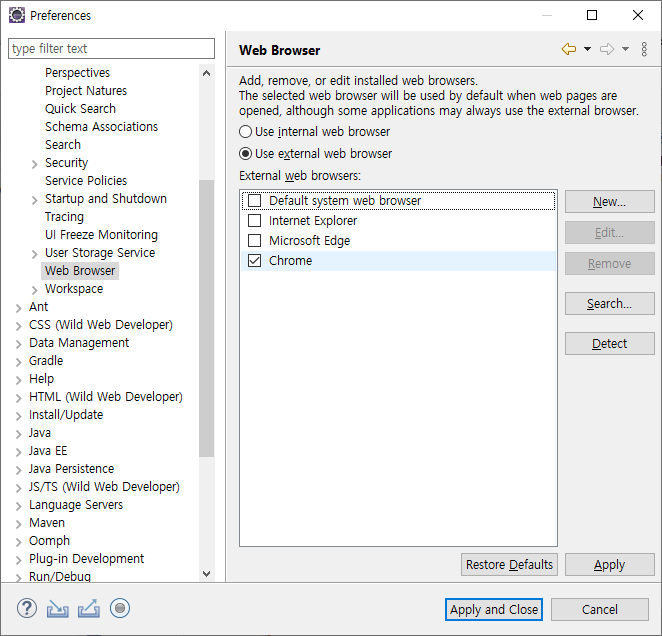Expand the Workspace tree node
This screenshot has height=636, width=662.
tap(35, 290)
